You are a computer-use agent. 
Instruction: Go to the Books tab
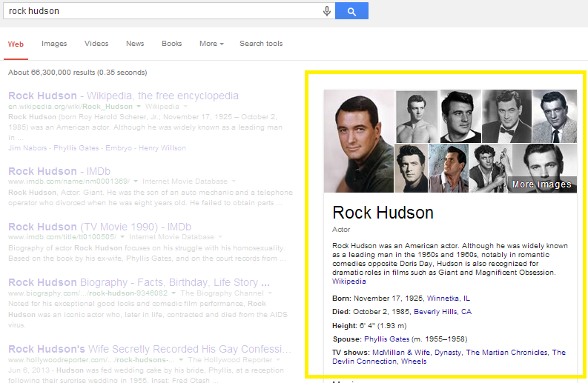171,44
